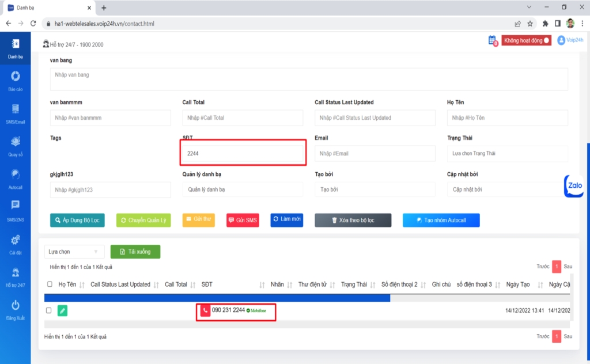
Task: Open the Zalo chat widget
Action: tap(574, 186)
